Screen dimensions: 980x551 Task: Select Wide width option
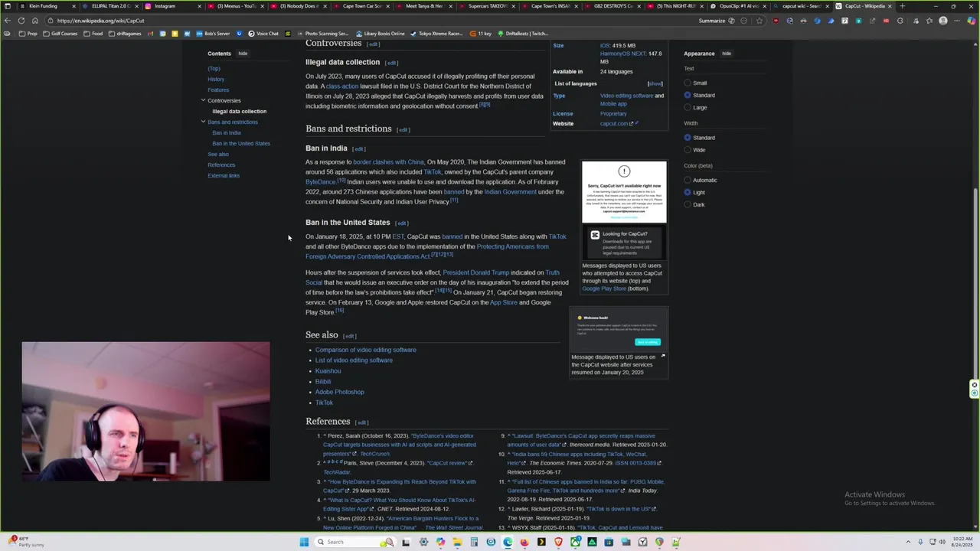(688, 150)
